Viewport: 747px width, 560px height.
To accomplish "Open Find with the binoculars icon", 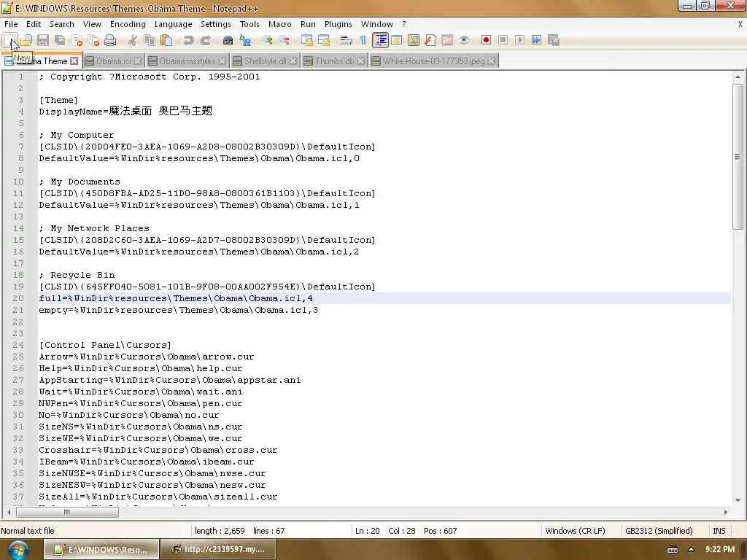I will (228, 41).
